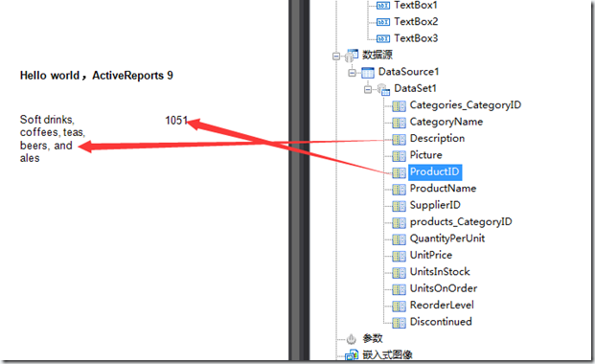Select the SupplierID field
The width and height of the screenshot is (595, 364).
435,205
